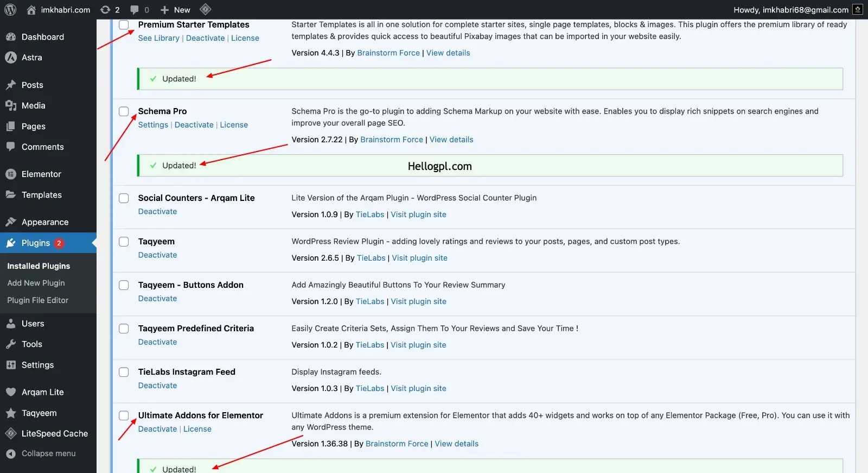868x473 pixels.
Task: Open the WordPress logo menu
Action: (10, 10)
